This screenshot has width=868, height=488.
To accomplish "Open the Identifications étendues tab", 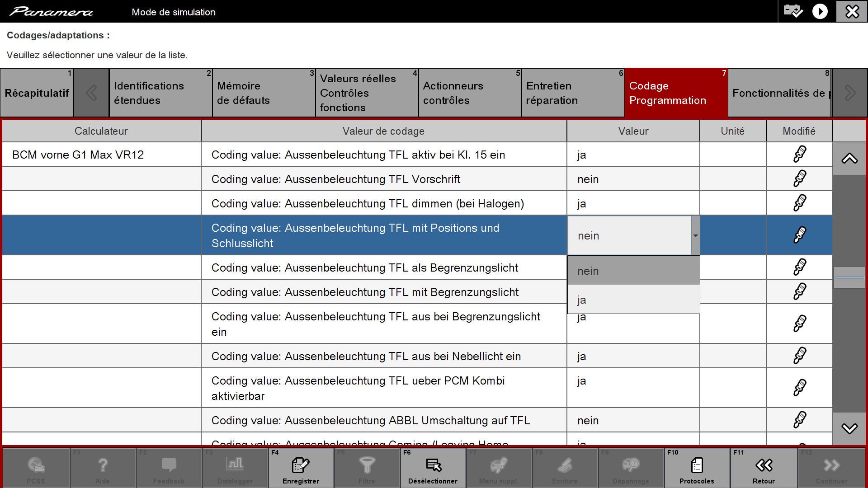I will point(160,93).
